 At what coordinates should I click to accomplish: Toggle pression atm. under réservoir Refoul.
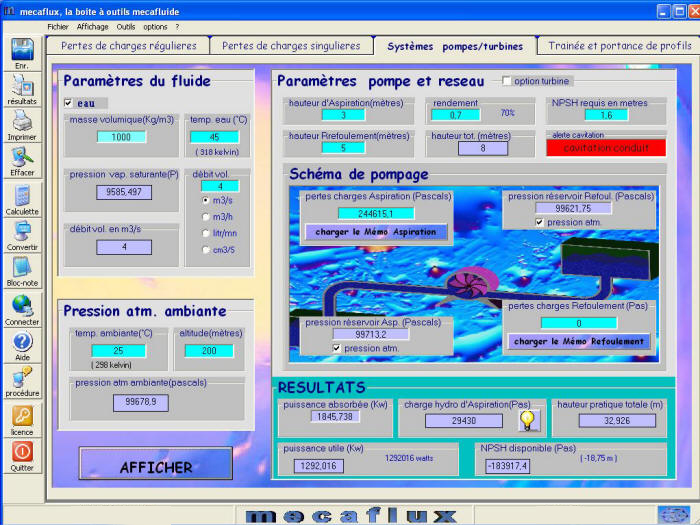pos(539,222)
